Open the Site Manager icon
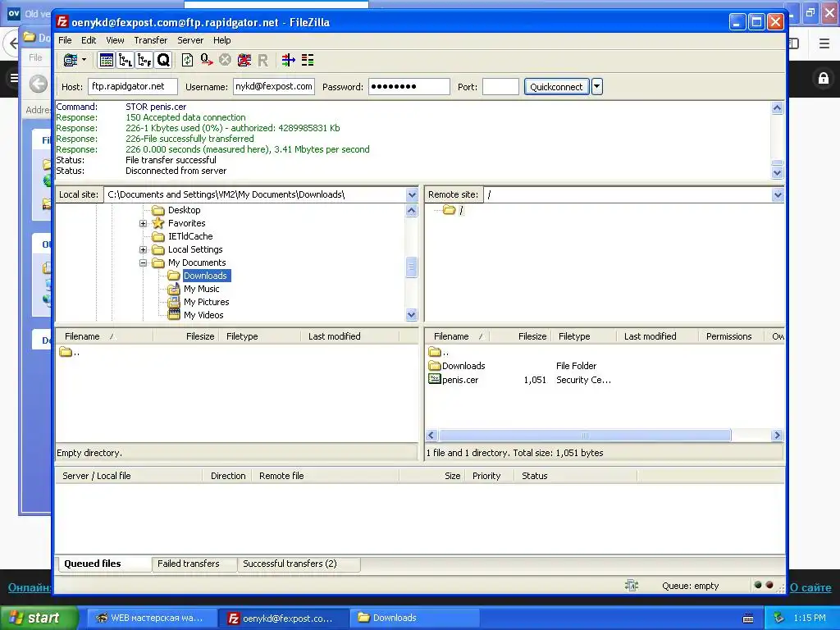The image size is (840, 630). (71, 60)
